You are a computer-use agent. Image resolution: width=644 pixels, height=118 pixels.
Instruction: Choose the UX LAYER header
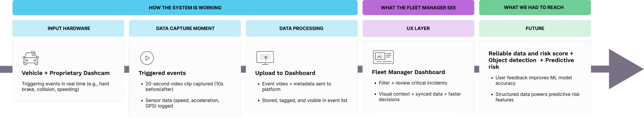tap(418, 28)
